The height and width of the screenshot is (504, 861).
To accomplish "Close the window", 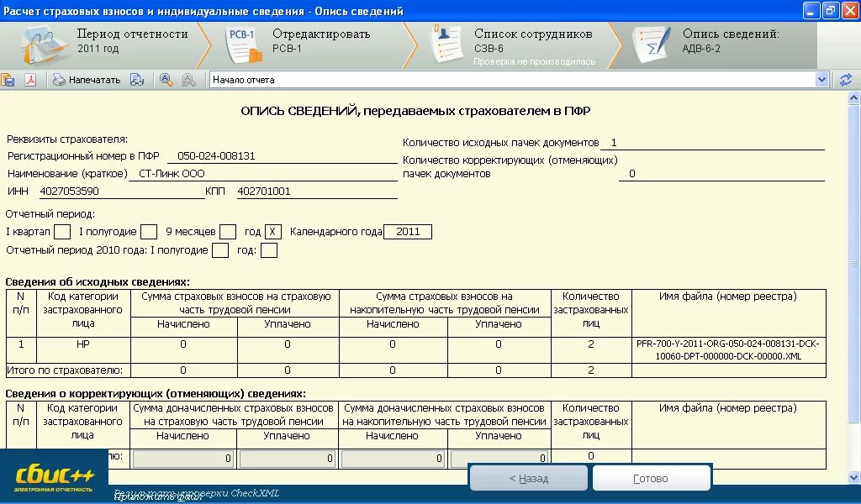I will 849,10.
